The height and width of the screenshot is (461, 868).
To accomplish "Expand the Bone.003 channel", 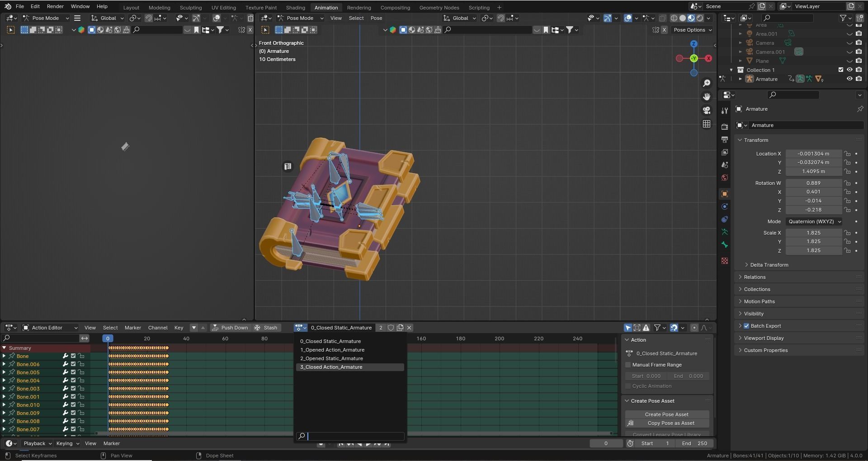I will [4, 389].
